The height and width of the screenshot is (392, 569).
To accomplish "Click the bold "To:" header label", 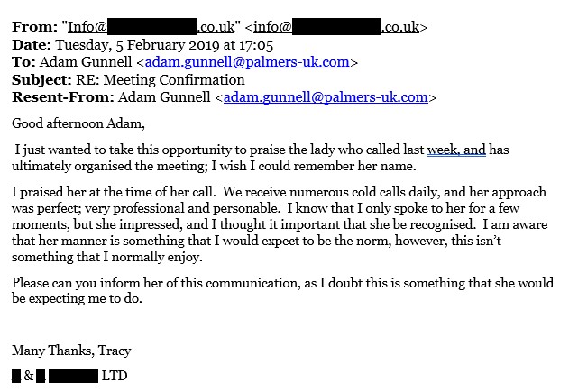I will [23, 62].
